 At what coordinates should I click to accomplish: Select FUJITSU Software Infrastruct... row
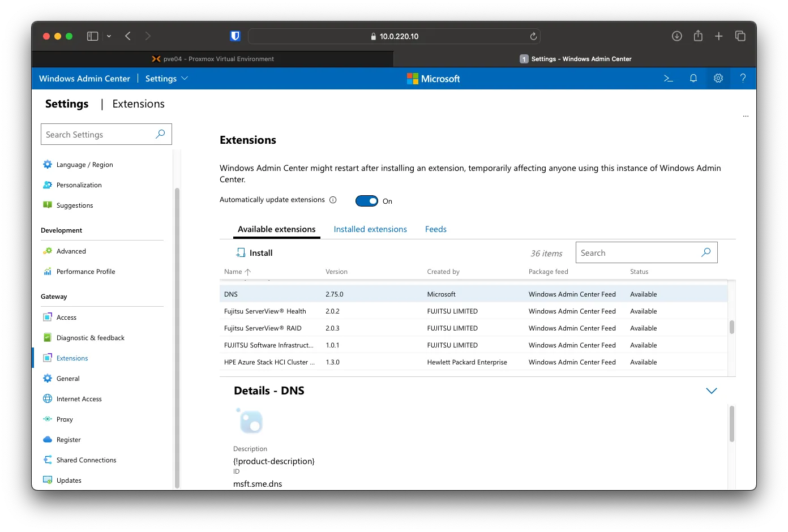(x=473, y=345)
